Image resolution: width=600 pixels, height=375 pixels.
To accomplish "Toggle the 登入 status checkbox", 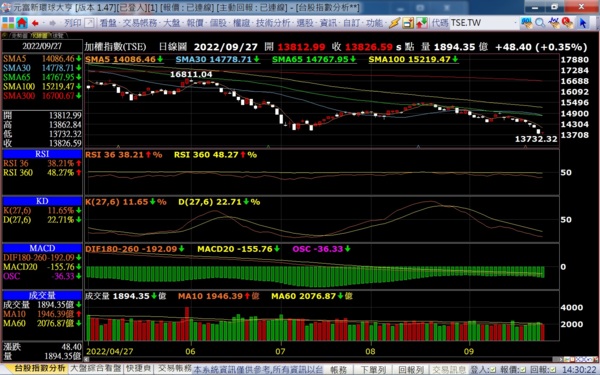I will 494,370.
